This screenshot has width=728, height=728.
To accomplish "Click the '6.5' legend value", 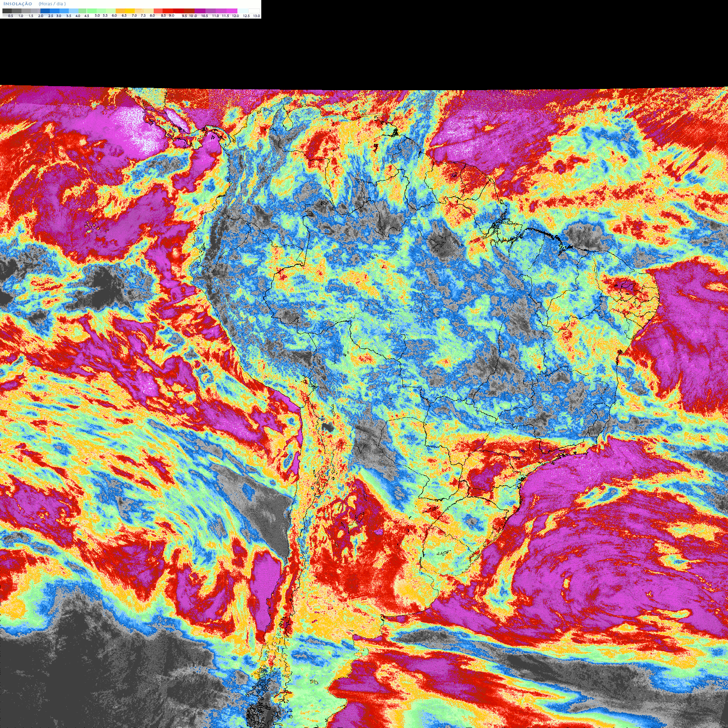I will point(124,15).
